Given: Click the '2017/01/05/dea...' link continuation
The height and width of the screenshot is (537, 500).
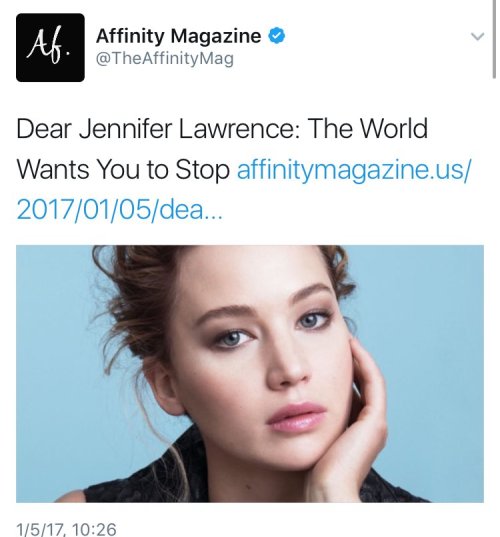Looking at the screenshot, I should pyautogui.click(x=120, y=210).
